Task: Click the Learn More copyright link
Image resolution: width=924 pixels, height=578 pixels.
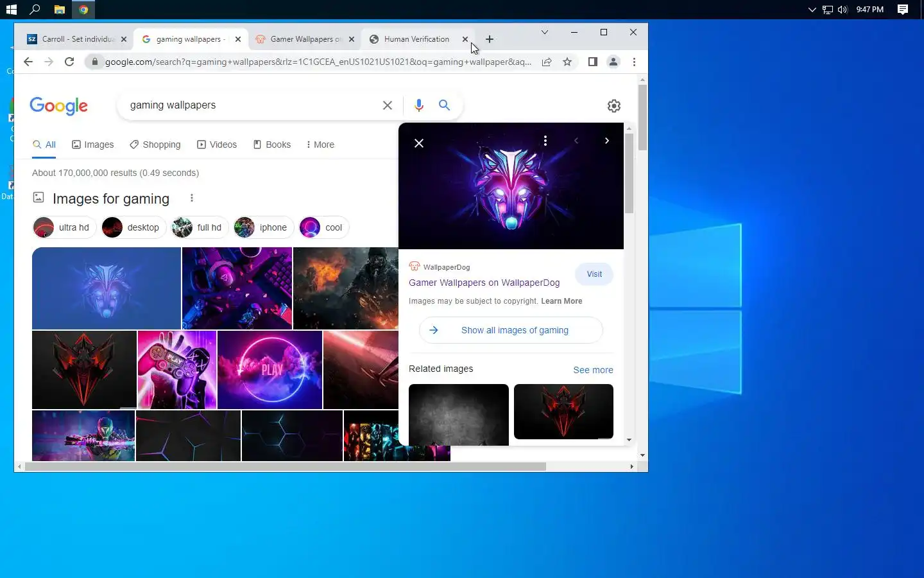Action: (x=561, y=301)
